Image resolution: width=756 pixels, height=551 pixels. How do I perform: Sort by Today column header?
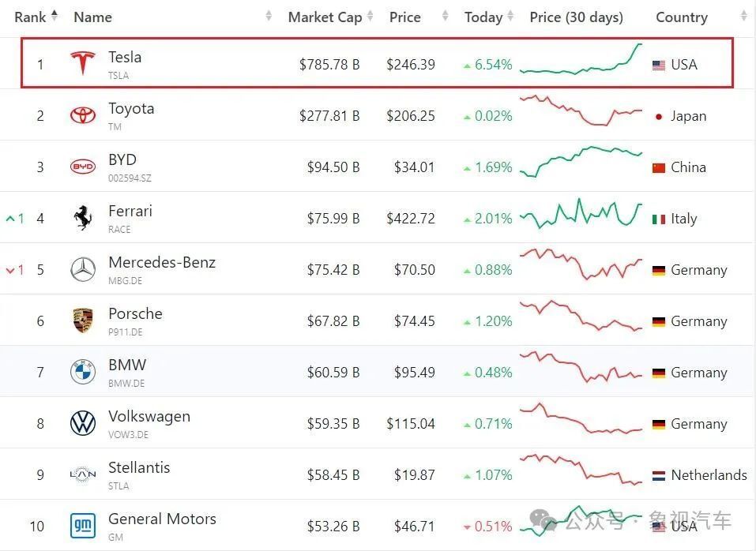(483, 17)
